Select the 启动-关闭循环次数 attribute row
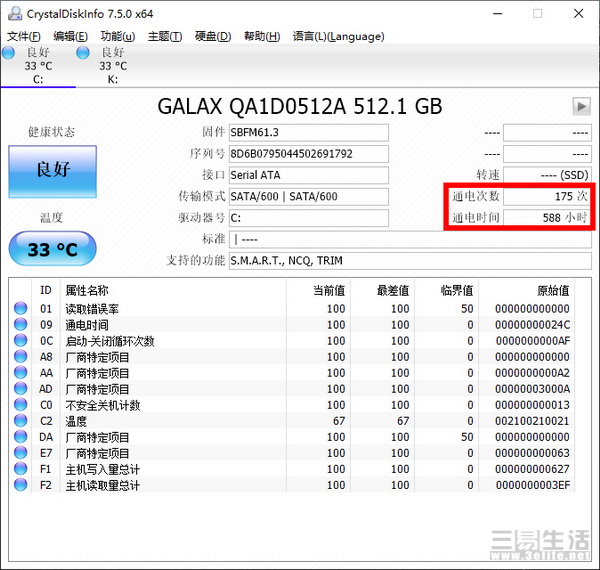 [292, 340]
